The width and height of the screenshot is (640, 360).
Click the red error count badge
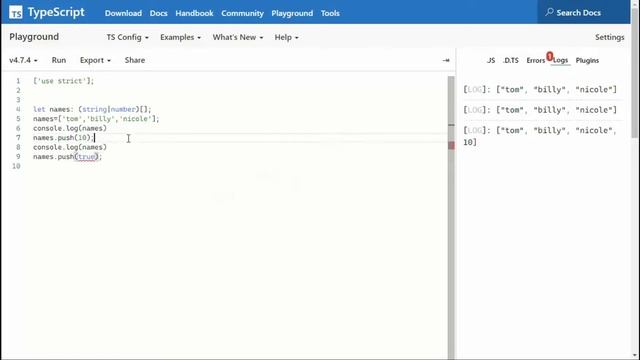point(550,56)
